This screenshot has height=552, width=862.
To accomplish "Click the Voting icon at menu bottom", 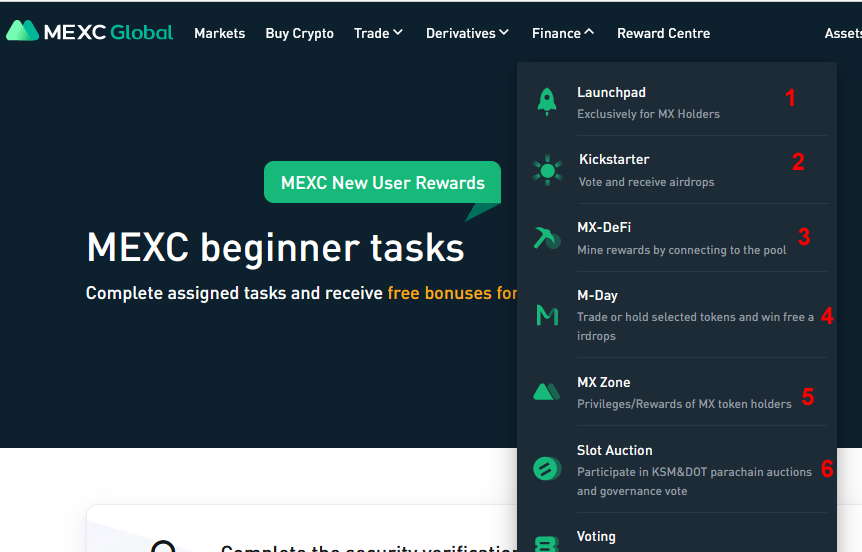I will coord(547,543).
